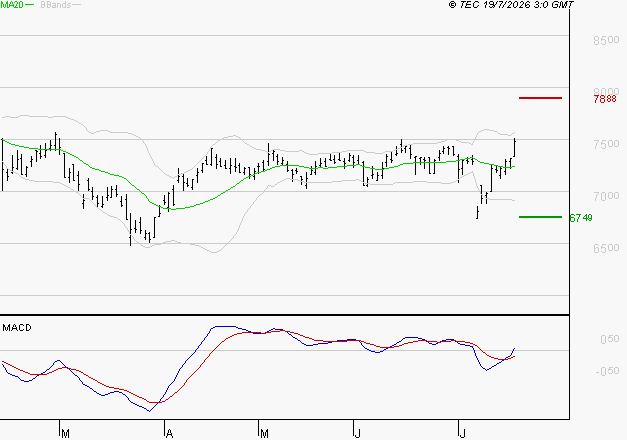Screen dimensions: 627x440
Task: Click the last J month marker
Action: click(x=463, y=433)
